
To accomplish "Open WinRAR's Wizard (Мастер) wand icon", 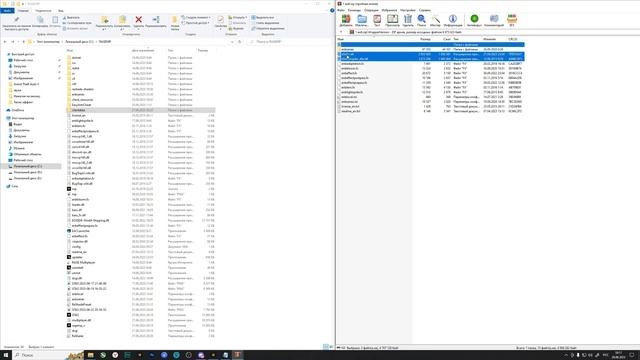I will (436, 20).
